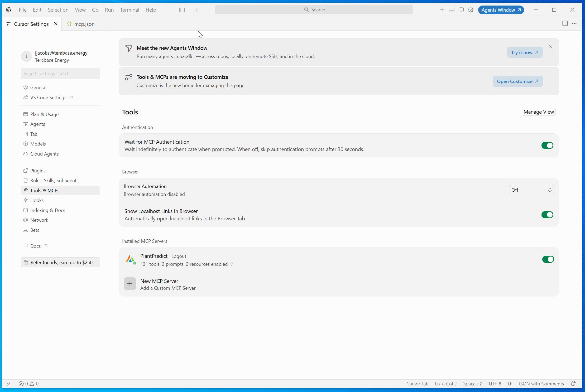
Task: Open Network settings section
Action: pyautogui.click(x=60, y=220)
